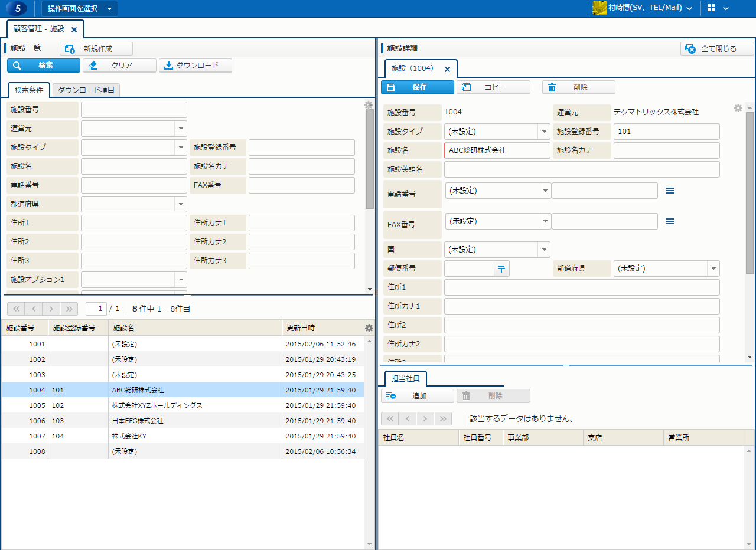Click the 保存 button
756x550 pixels.
(x=418, y=87)
